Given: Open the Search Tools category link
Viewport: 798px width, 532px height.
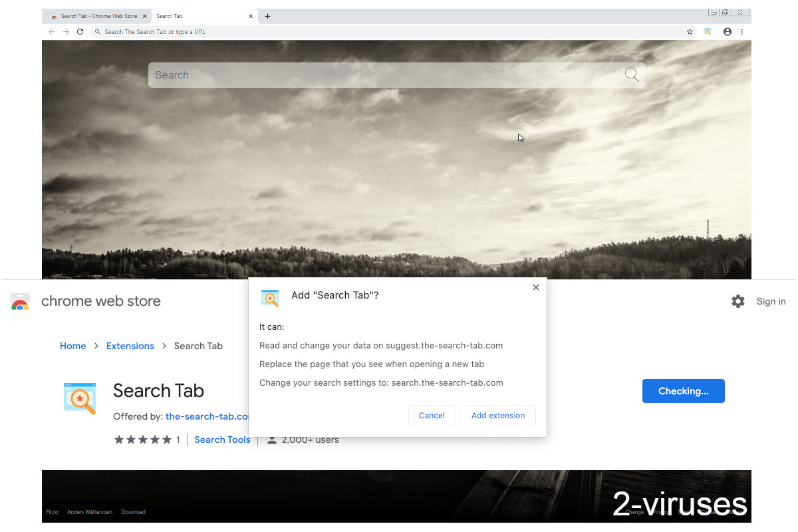Looking at the screenshot, I should point(222,440).
